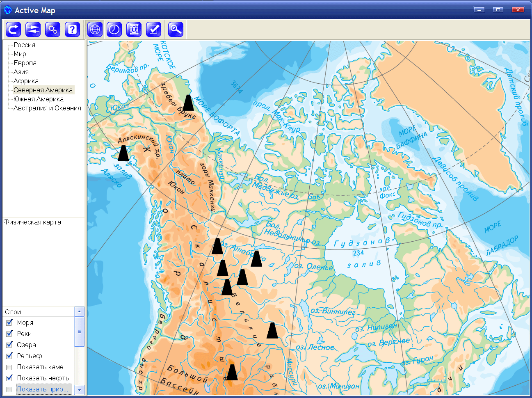The height and width of the screenshot is (398, 532).
Task: Select Южная Америка in the region tree
Action: coord(38,99)
